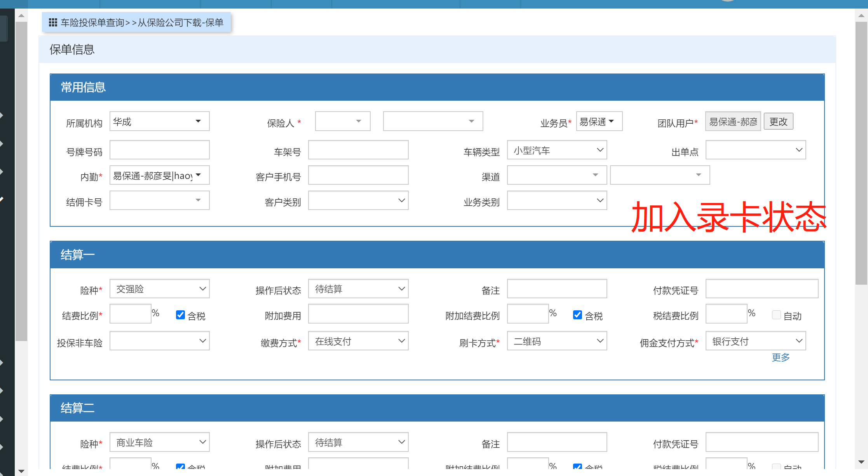Image resolution: width=868 pixels, height=476 pixels.
Task: Toggle 含税 checkbox beside 附加结费比例
Action: [x=577, y=315]
